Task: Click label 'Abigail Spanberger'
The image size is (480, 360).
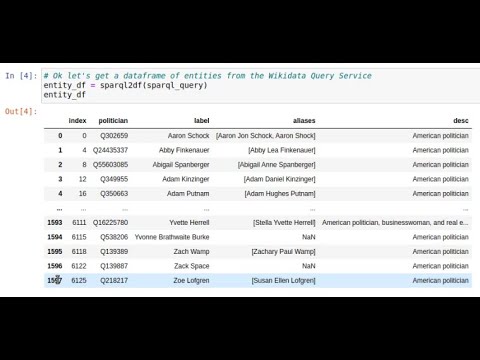Action: click(x=181, y=165)
